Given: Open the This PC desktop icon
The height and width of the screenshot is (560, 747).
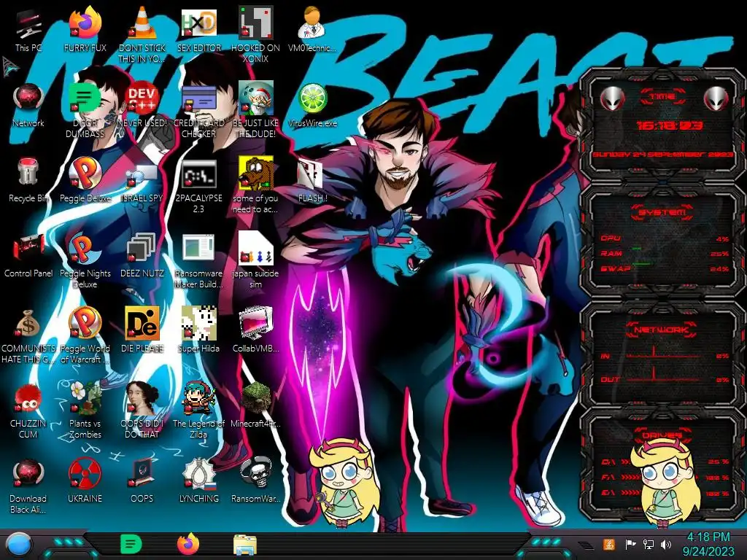Looking at the screenshot, I should (x=28, y=25).
